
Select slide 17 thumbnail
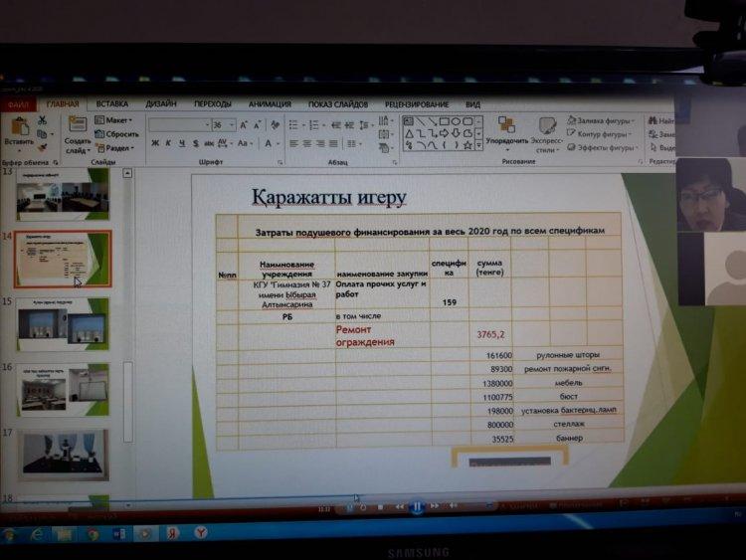click(63, 455)
